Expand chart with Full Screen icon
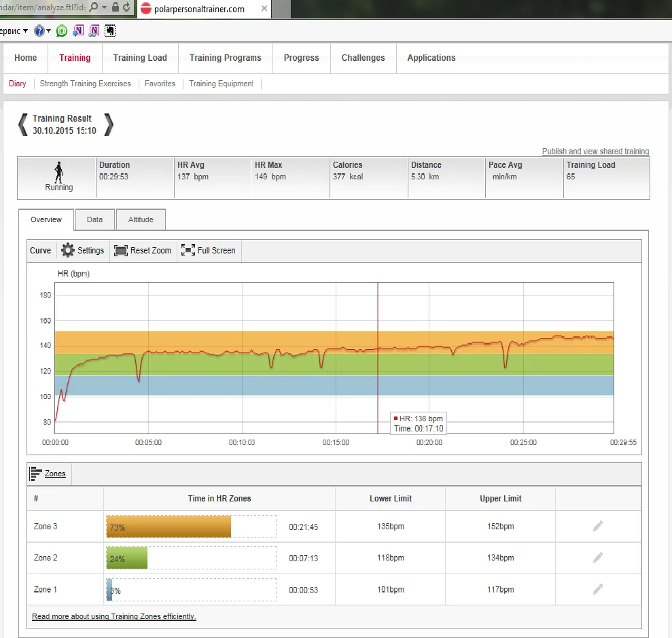 click(x=188, y=251)
